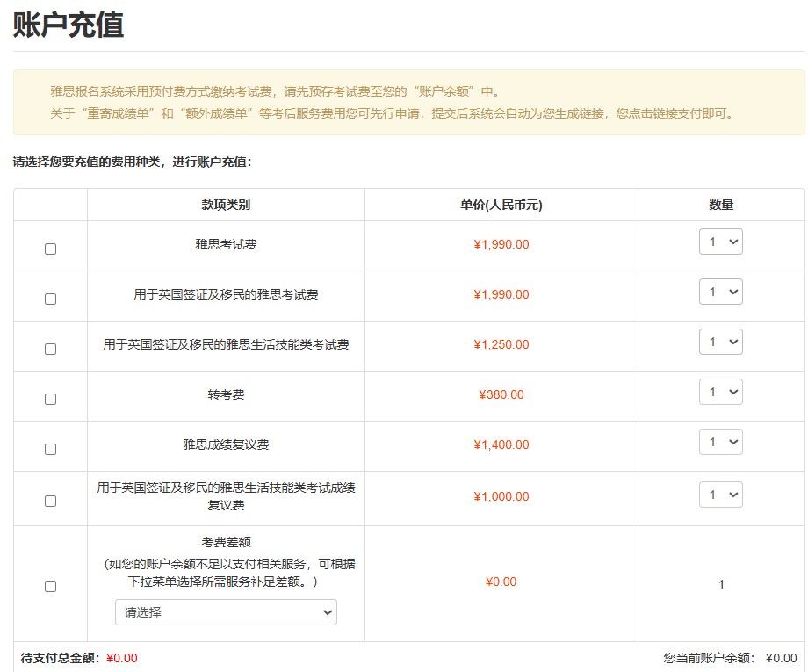Open quantity dropdown for 雅思成绩复议费
The image size is (808, 672).
click(720, 442)
